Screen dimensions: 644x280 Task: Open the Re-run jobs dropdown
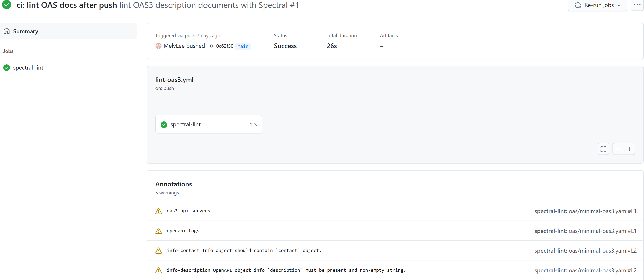tap(597, 5)
